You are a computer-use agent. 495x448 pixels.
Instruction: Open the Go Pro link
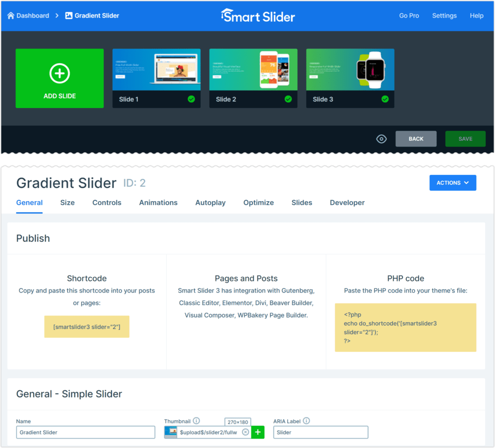click(409, 16)
